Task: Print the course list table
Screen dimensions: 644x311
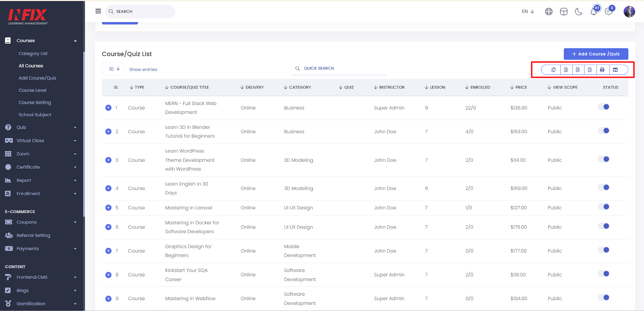Action: click(x=602, y=70)
